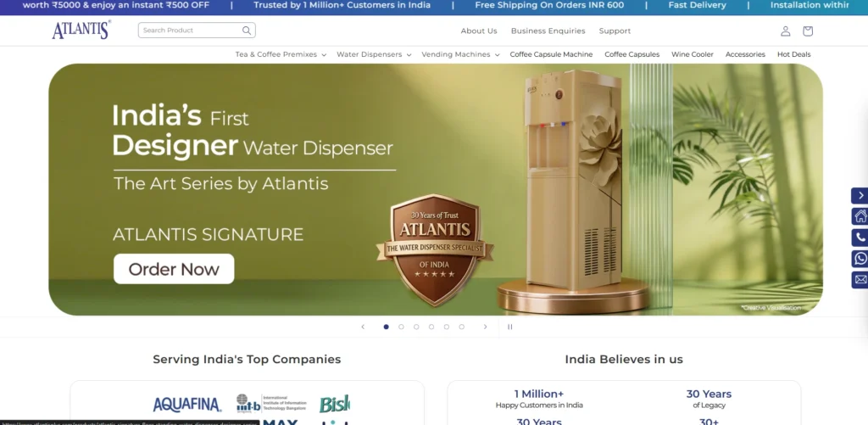Select the second carousel dot
Image resolution: width=868 pixels, height=425 pixels.
[401, 327]
